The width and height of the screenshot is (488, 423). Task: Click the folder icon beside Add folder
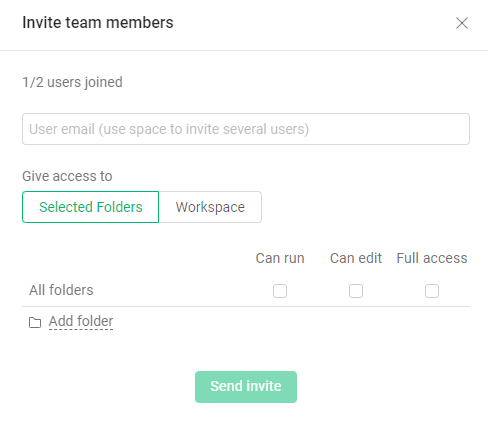(35, 322)
